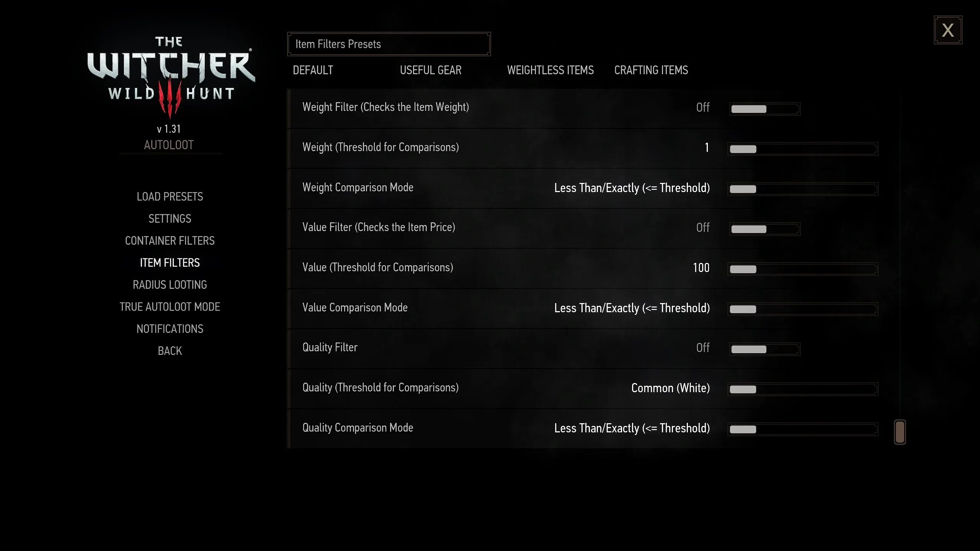Click the CONTAINER FILTERS nav icon
Image resolution: width=980 pixels, height=551 pixels.
[x=170, y=240]
